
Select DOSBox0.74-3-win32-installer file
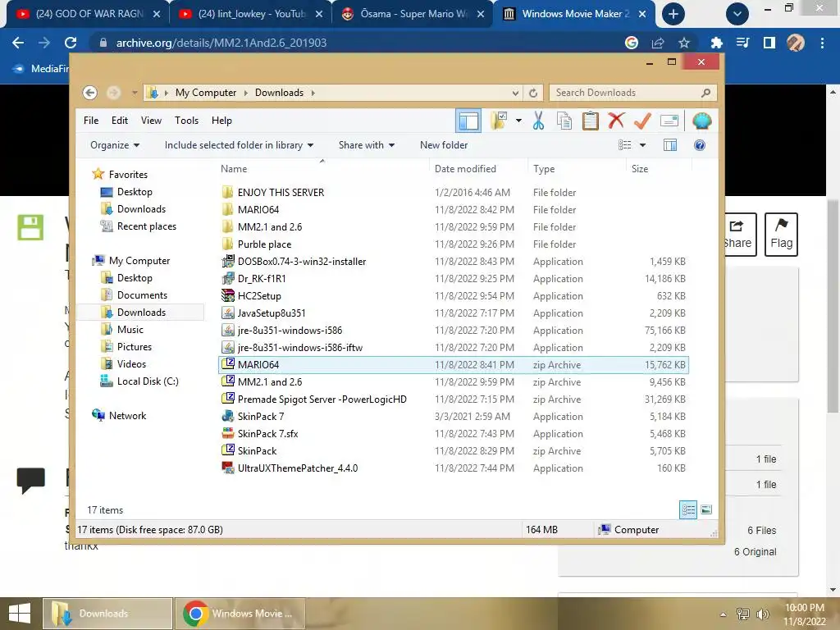453,262
